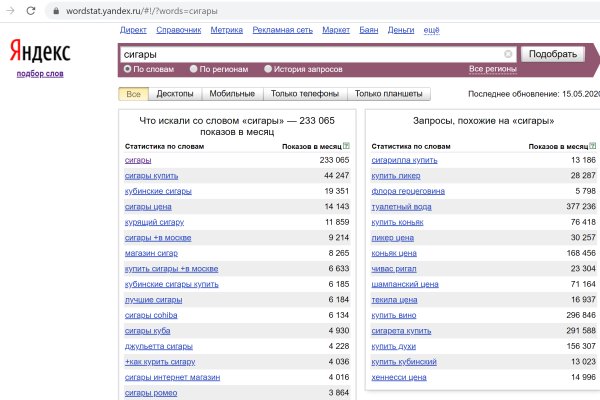The width and height of the screenshot is (600, 400).
Task: Select the «История запросов» radio button
Action: click(x=268, y=69)
